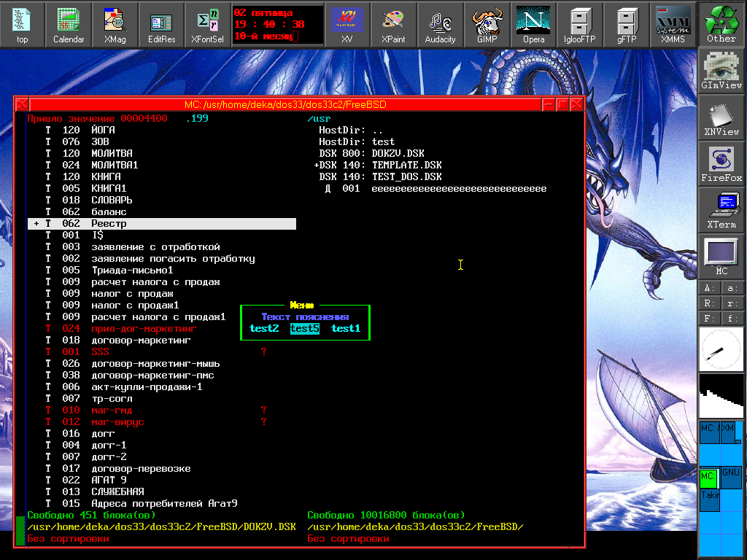
Task: Start FireFox from the side dock
Action: 721,163
